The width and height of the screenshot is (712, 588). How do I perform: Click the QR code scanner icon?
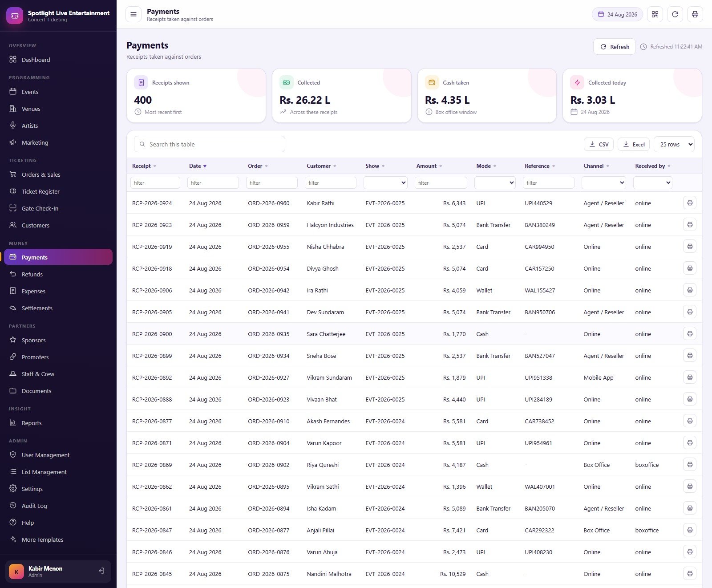click(655, 14)
